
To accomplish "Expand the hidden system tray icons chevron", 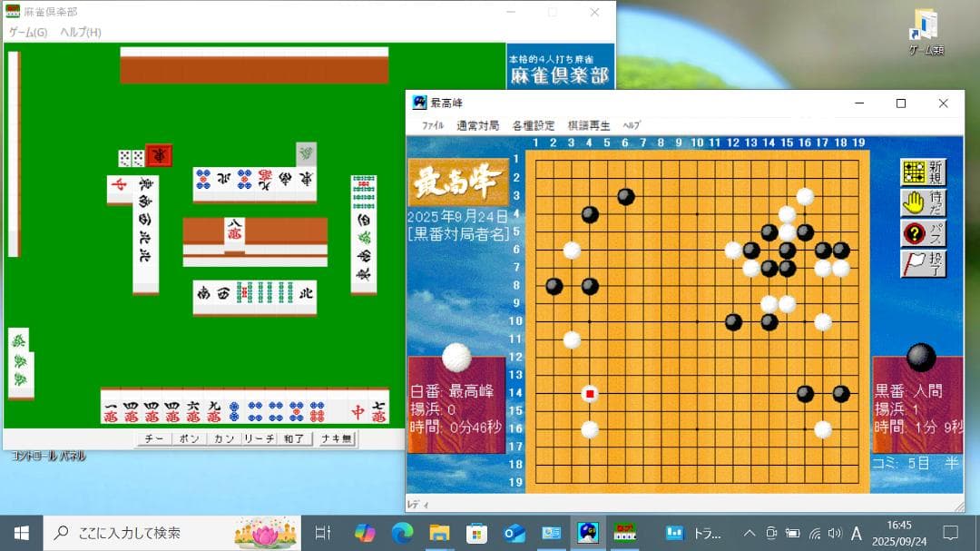I will 750,533.
